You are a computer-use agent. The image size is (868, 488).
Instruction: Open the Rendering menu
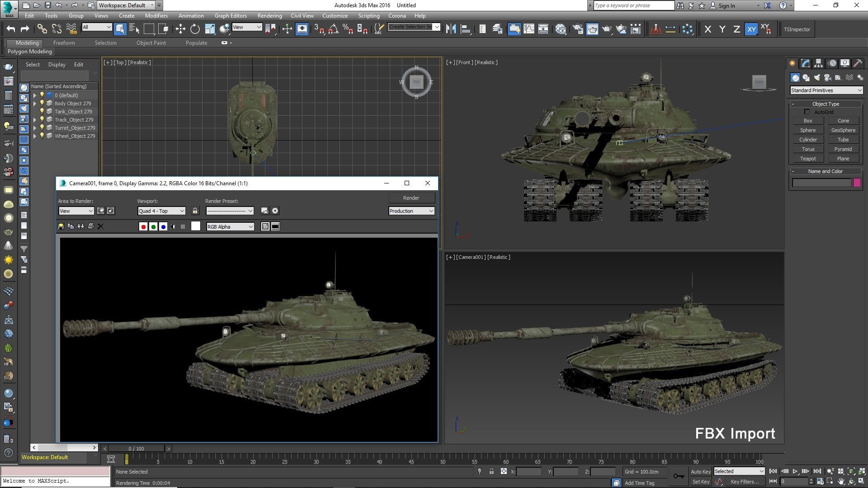click(269, 16)
